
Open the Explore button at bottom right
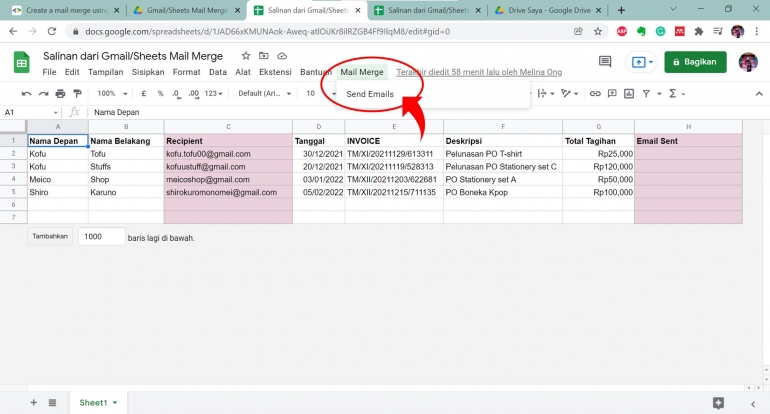click(x=718, y=403)
